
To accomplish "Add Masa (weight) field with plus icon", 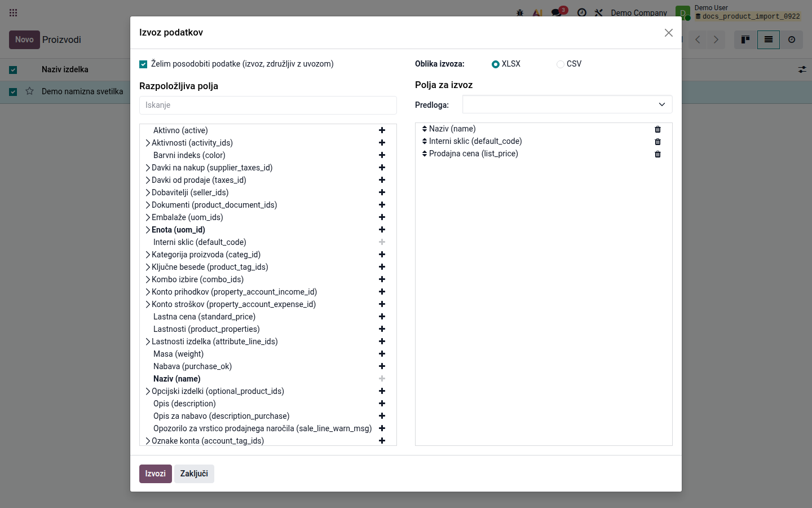I will [x=382, y=354].
